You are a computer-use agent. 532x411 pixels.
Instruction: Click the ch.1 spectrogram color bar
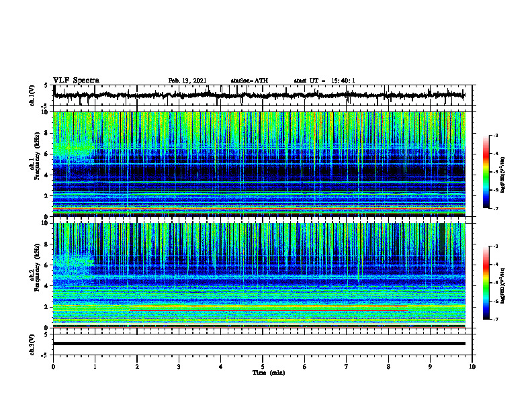pos(486,171)
